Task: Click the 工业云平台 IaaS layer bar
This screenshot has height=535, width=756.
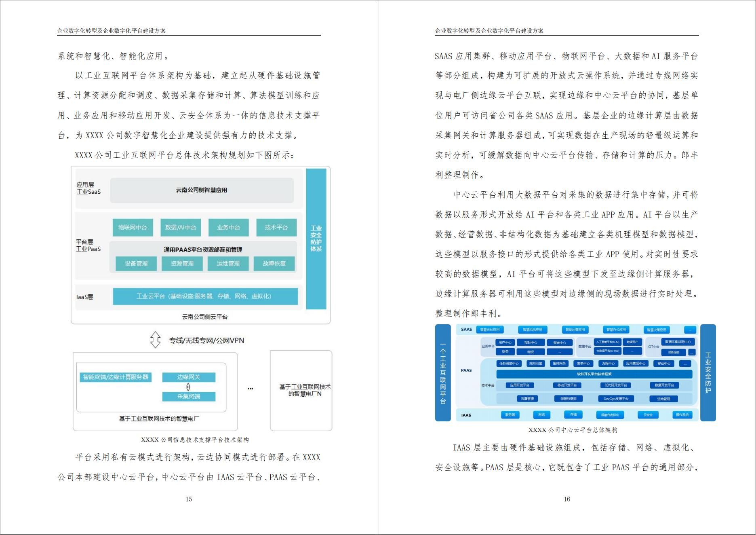Action: pos(205,296)
